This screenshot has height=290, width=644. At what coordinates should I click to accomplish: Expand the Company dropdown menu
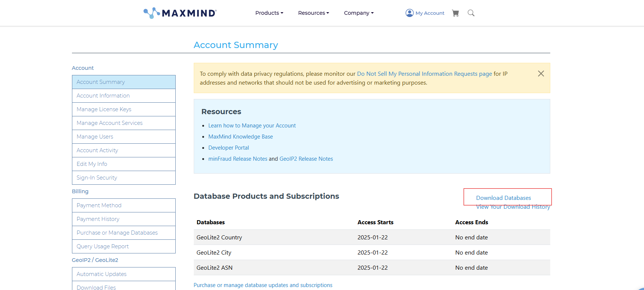point(359,13)
